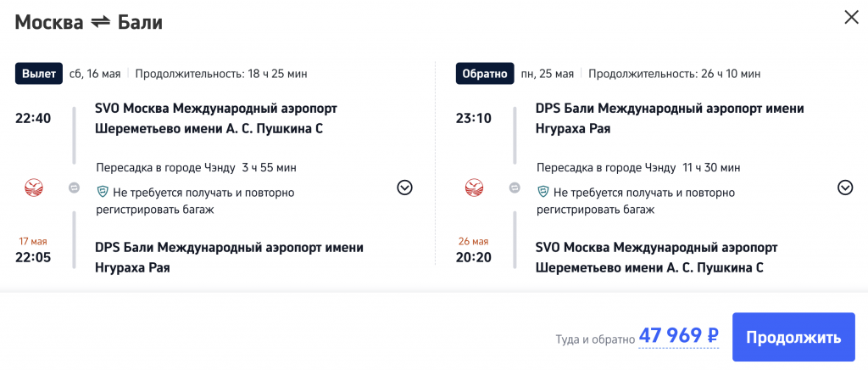Click the return baggage shield icon
The width and height of the screenshot is (868, 370).
pyautogui.click(x=542, y=193)
